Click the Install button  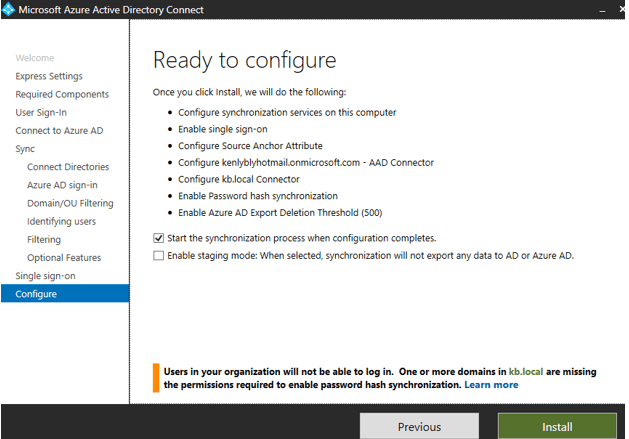click(x=556, y=427)
